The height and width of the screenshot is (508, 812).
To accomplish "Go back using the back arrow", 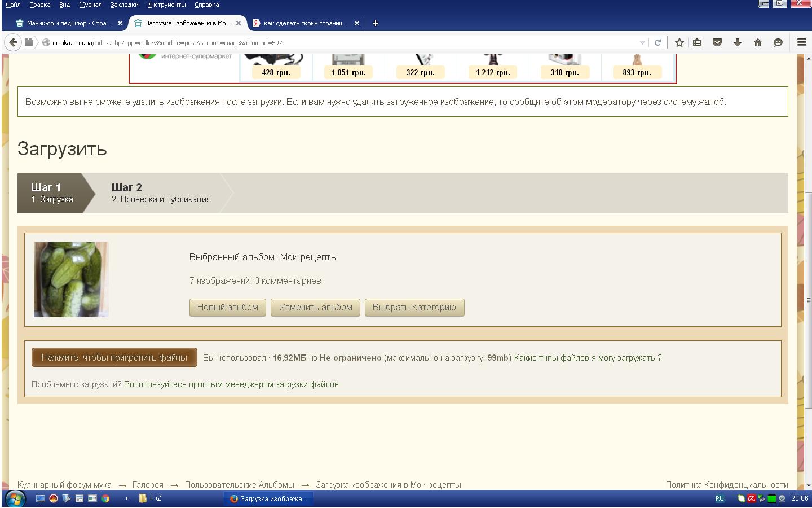I will click(x=14, y=42).
